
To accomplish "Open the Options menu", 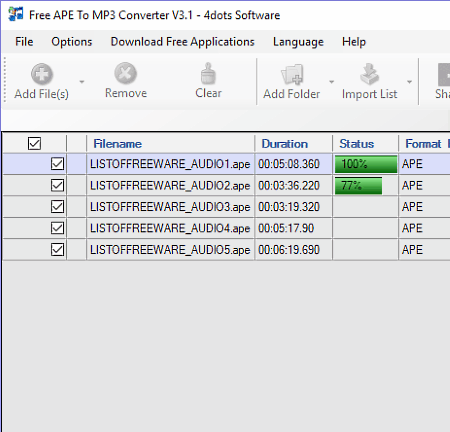I will point(72,42).
